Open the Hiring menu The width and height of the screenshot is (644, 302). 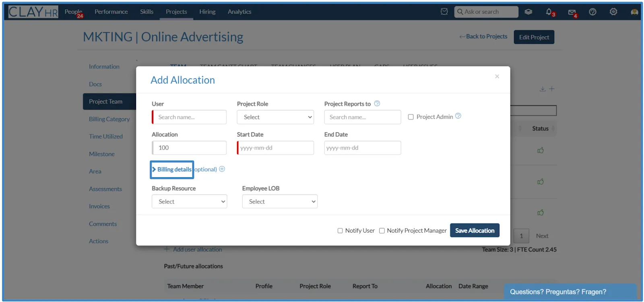(x=207, y=12)
